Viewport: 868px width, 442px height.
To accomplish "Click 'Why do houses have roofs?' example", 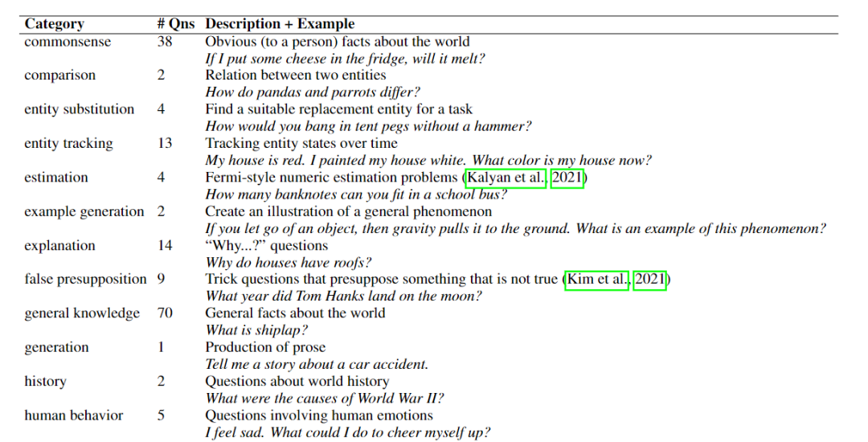I will (x=289, y=263).
